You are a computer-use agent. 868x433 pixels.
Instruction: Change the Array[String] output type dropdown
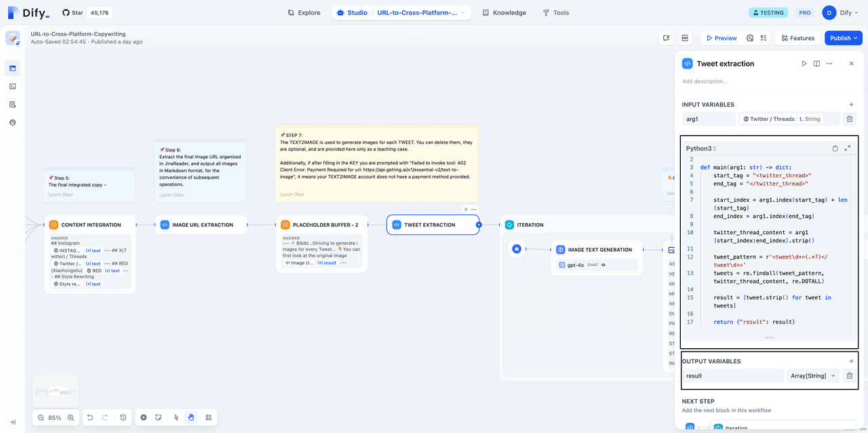tap(813, 375)
